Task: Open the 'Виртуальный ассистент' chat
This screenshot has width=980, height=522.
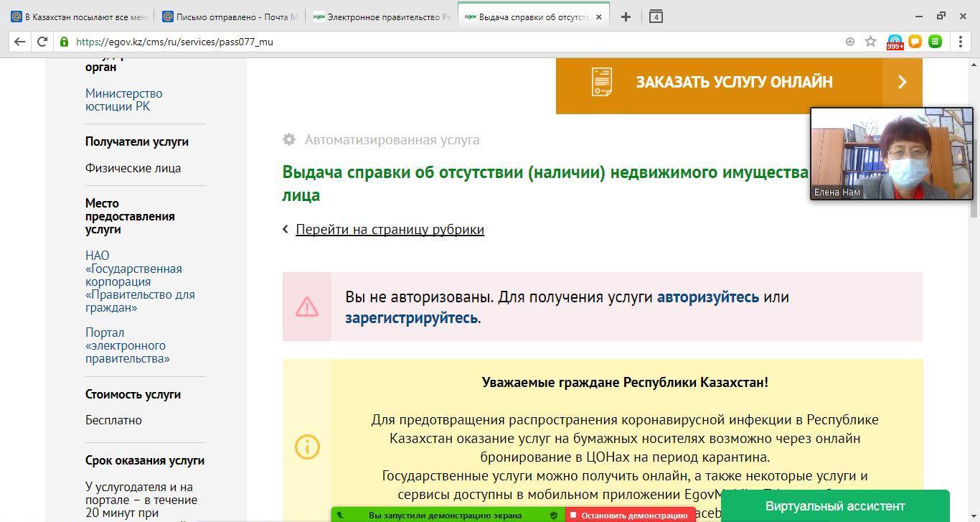Action: click(835, 506)
